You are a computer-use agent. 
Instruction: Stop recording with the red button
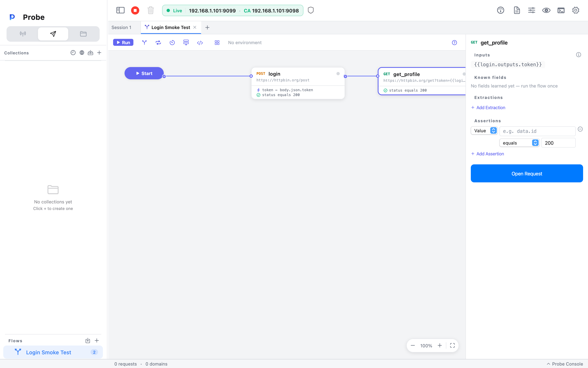[x=135, y=10]
